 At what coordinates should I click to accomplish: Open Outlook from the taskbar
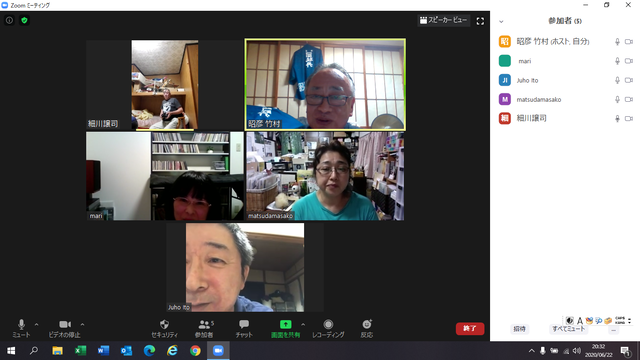[126, 351]
